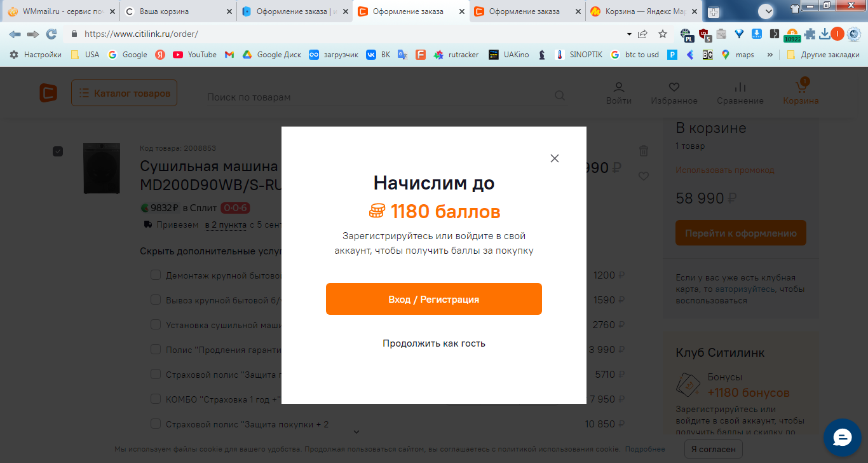This screenshot has width=868, height=463.
Task: Open the uBlock Origin shield extension
Action: (704, 34)
